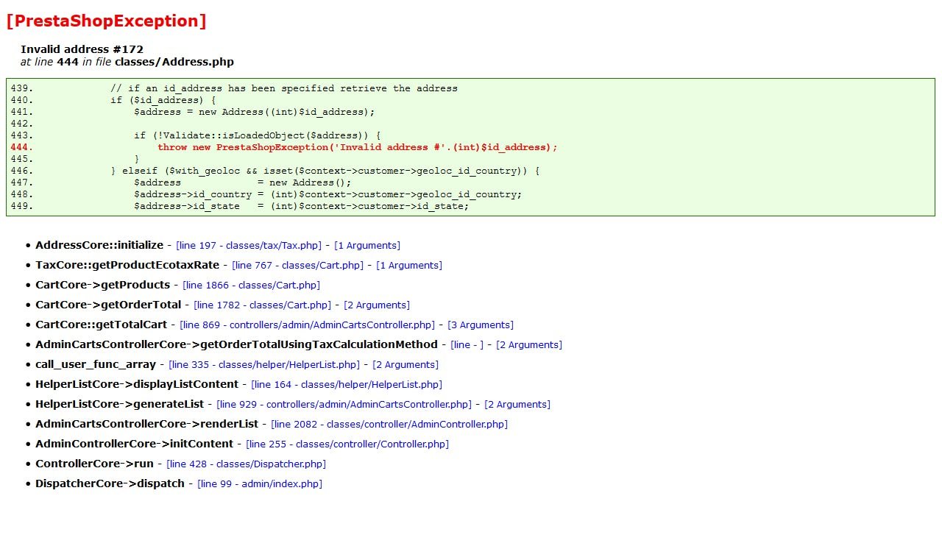Click the "classes/Address.php" file name in the error

pos(174,62)
